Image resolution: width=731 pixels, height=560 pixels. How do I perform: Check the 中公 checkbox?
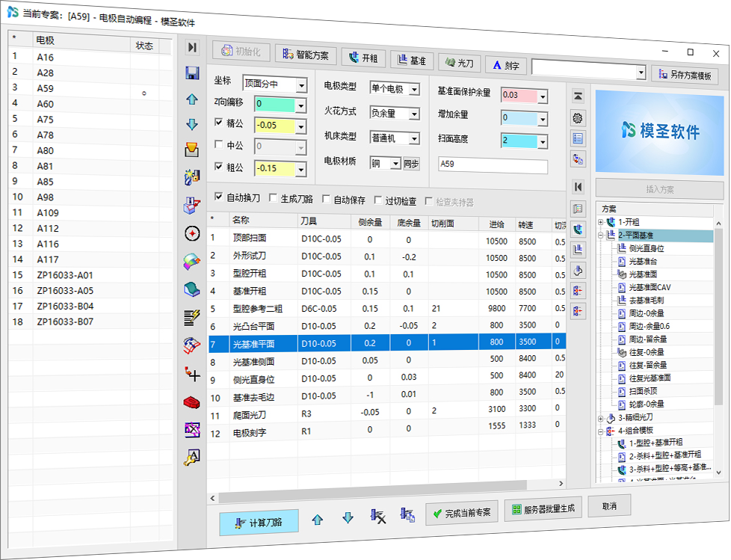218,145
